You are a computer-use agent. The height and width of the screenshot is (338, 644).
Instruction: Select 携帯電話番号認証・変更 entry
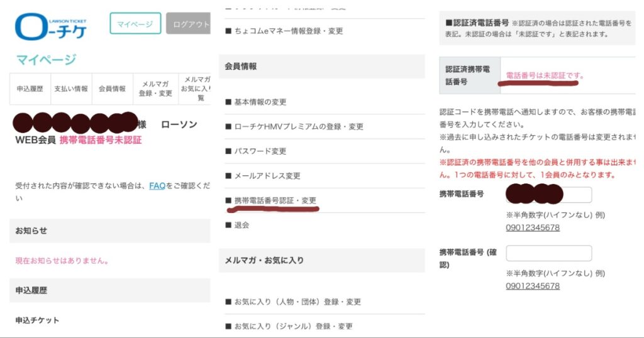click(275, 200)
